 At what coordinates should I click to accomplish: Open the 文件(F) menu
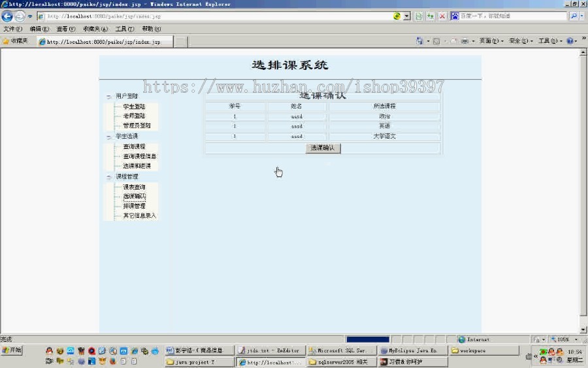(13, 29)
